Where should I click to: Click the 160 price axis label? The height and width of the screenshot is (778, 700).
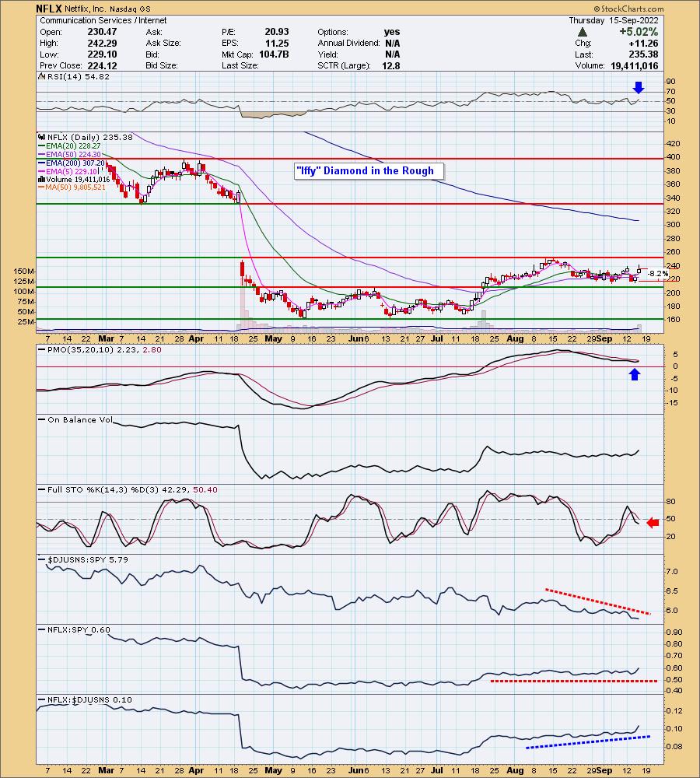point(674,320)
